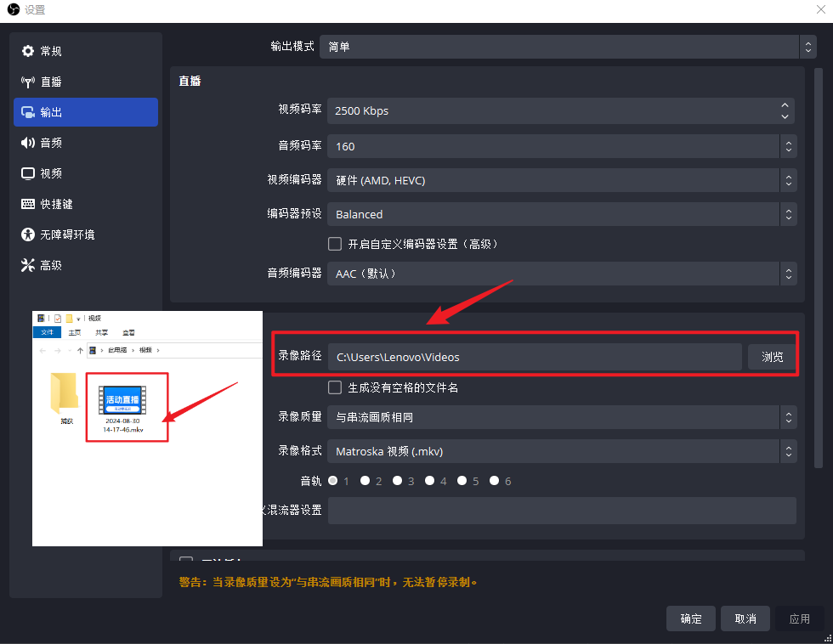Click the 音频 speaker icon
Screen dimensions: 833x644
[28, 143]
